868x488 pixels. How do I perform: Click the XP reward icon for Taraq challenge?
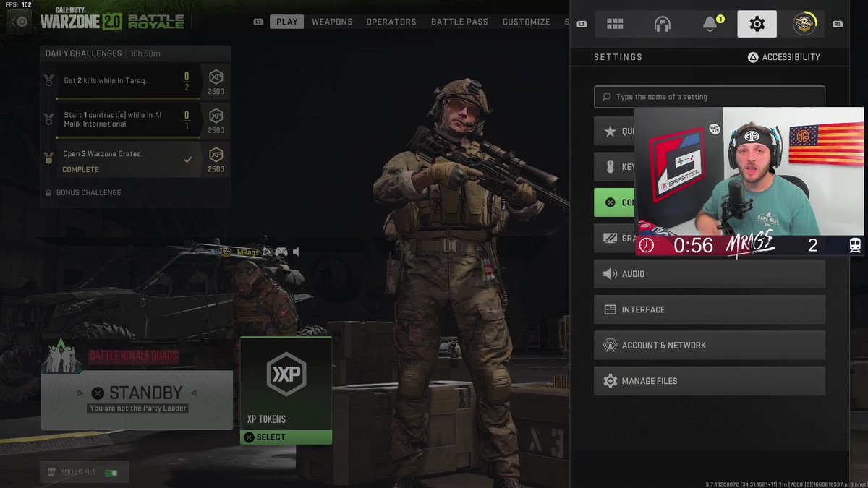click(x=216, y=77)
